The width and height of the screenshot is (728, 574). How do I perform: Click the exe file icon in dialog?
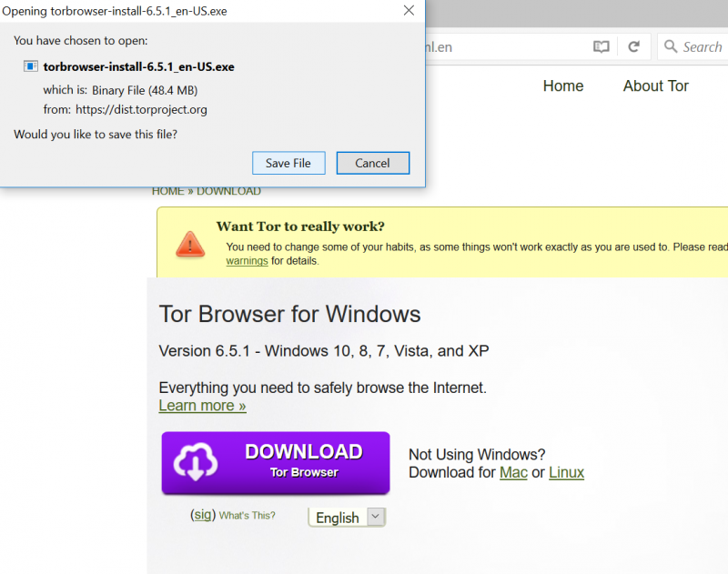31,66
